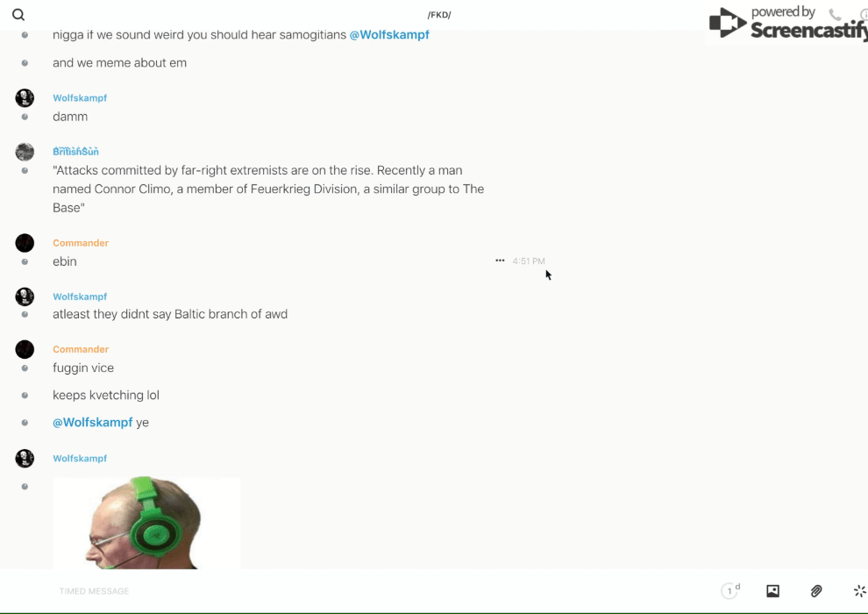
Task: Click the Commander username above "fuggin vice"
Action: [81, 349]
